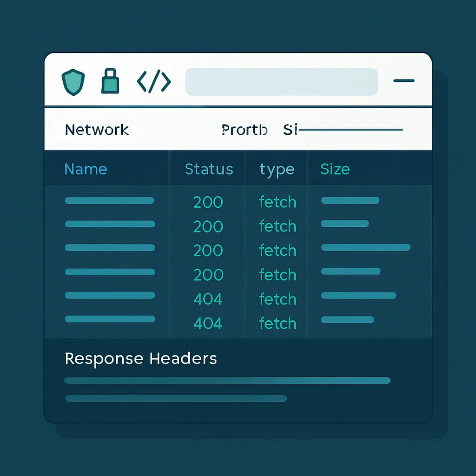476x476 pixels.
Task: Select the third 200 status cell
Action: point(208,251)
